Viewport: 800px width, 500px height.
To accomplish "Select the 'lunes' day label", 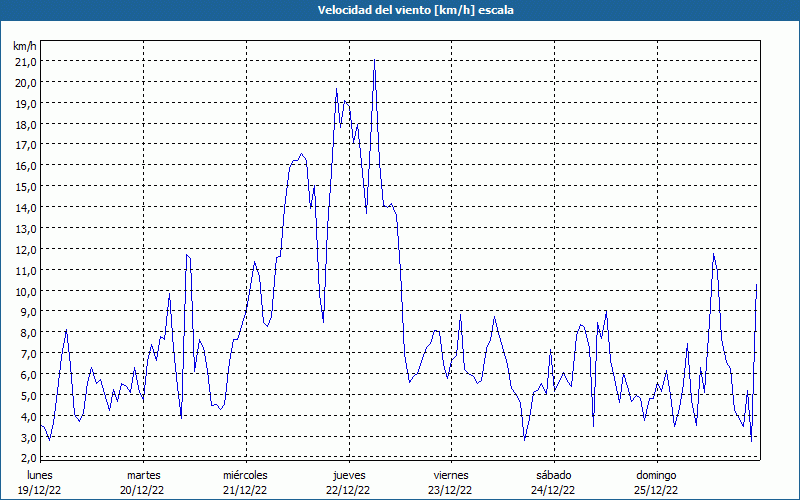I will tap(40, 475).
